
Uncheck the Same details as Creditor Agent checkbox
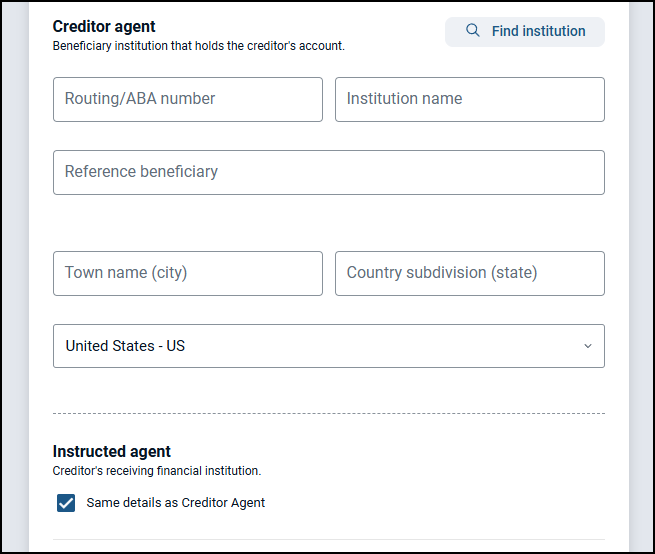[x=66, y=503]
